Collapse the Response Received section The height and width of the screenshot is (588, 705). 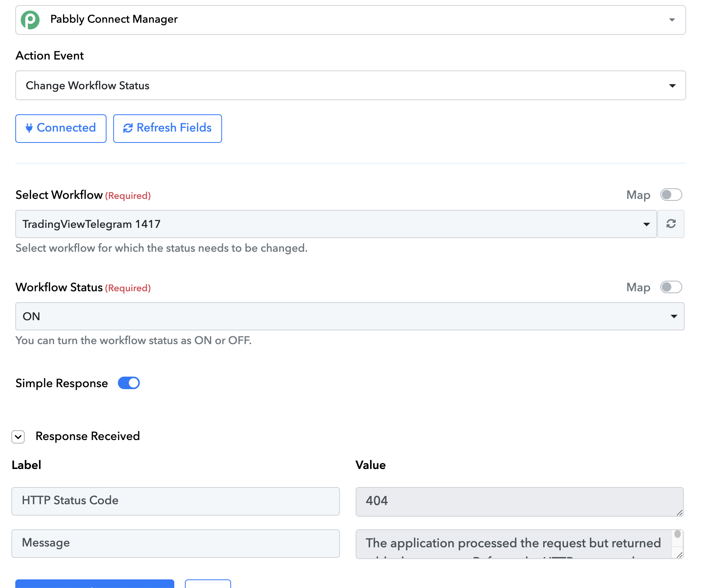(18, 436)
